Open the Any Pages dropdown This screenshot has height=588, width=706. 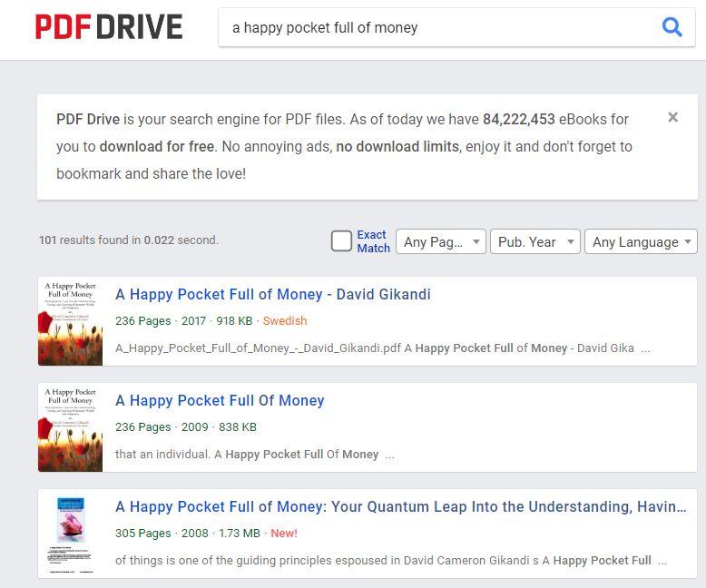tap(441, 241)
